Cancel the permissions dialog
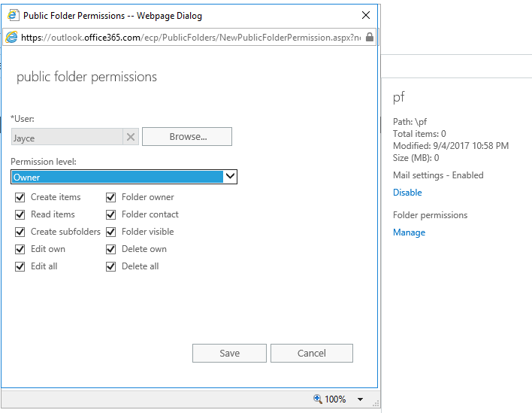This screenshot has height=413, width=532. click(x=311, y=353)
